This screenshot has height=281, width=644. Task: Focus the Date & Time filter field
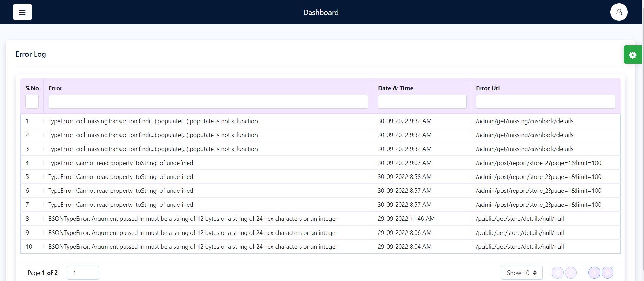pos(422,102)
